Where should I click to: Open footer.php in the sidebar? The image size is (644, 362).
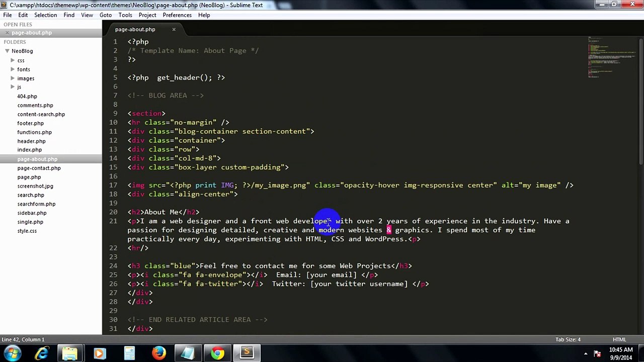click(31, 123)
